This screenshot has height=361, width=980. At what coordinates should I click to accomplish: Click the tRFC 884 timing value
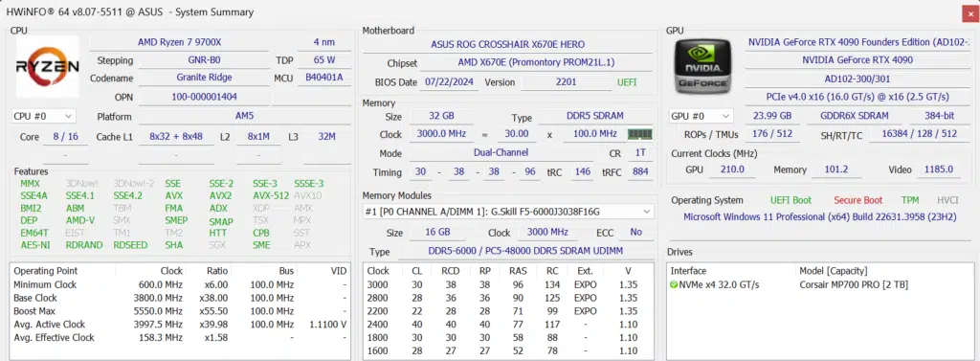pos(640,171)
